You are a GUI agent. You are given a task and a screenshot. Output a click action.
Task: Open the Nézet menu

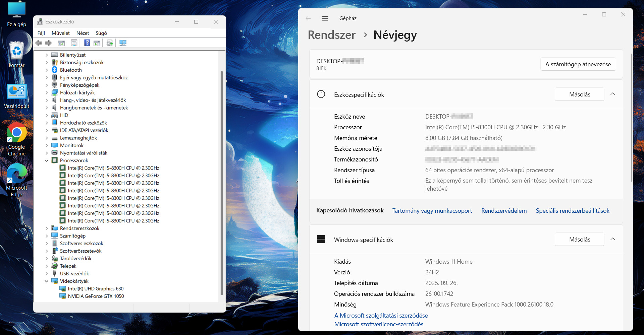pyautogui.click(x=83, y=33)
